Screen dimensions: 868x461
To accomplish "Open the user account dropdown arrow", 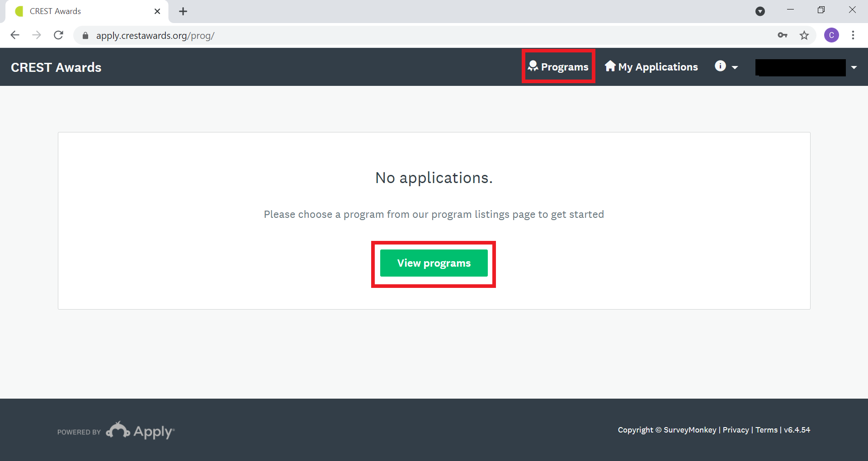I will (x=854, y=67).
